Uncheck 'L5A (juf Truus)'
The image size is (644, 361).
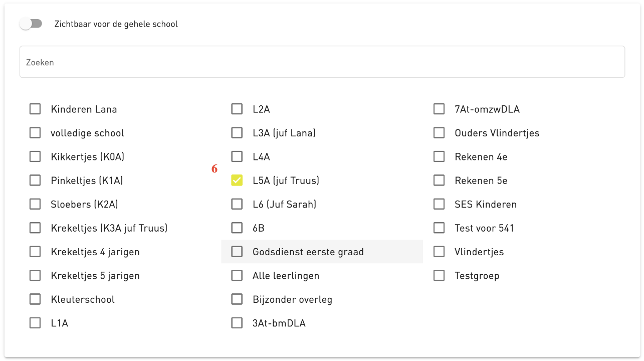point(237,180)
